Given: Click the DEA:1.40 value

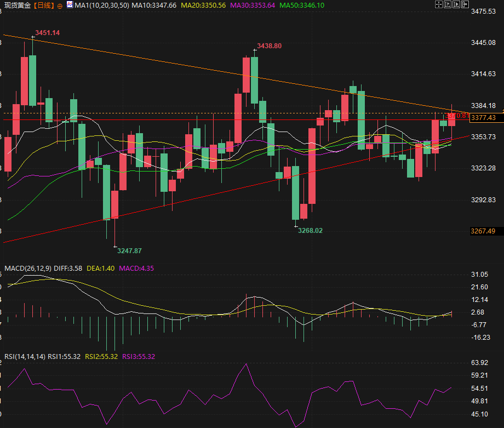Looking at the screenshot, I should (x=101, y=268).
